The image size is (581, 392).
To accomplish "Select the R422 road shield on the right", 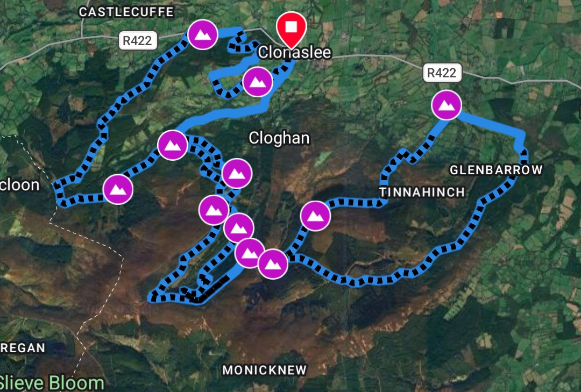I will (x=442, y=73).
